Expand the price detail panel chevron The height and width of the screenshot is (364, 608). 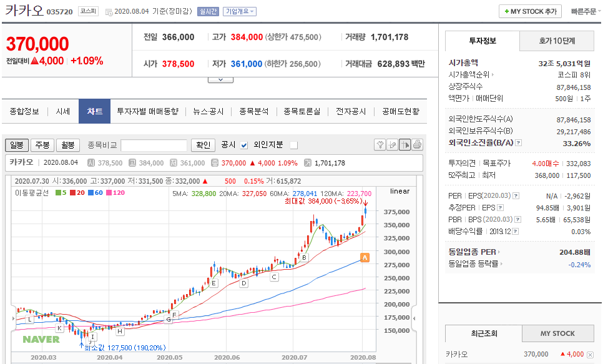tap(220, 80)
